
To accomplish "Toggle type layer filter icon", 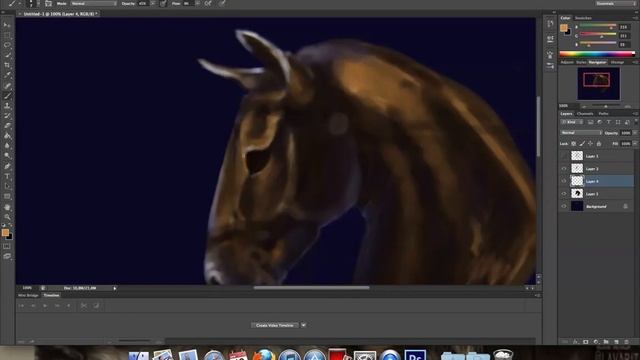I will (608, 122).
